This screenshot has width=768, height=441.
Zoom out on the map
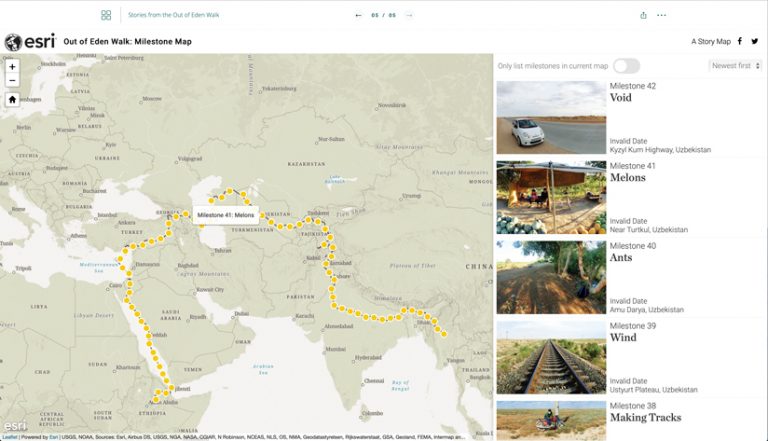coord(12,80)
